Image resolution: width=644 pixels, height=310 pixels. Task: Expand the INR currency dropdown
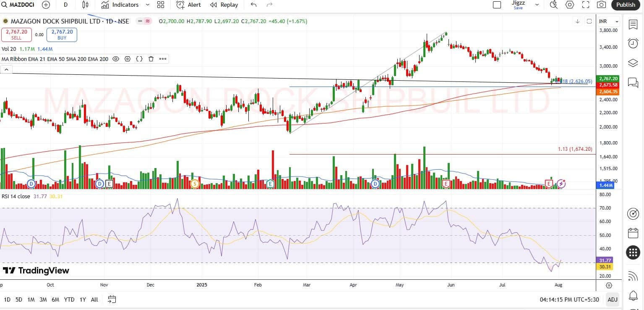coord(609,21)
